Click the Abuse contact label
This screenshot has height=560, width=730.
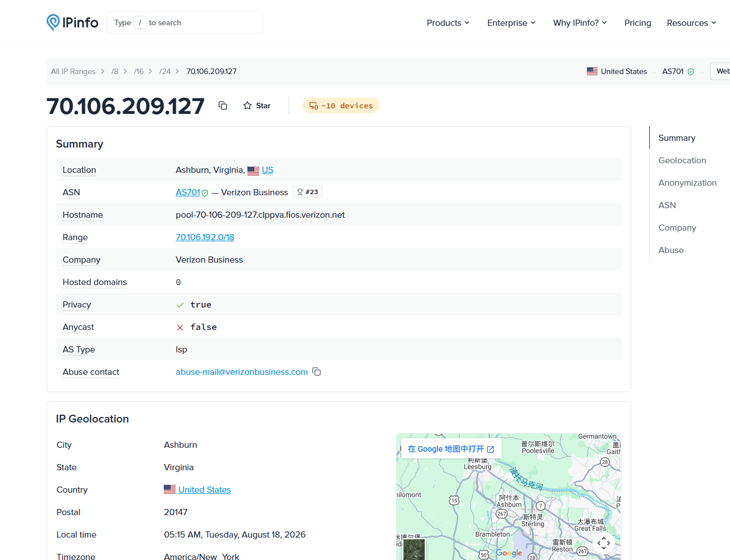coord(91,372)
